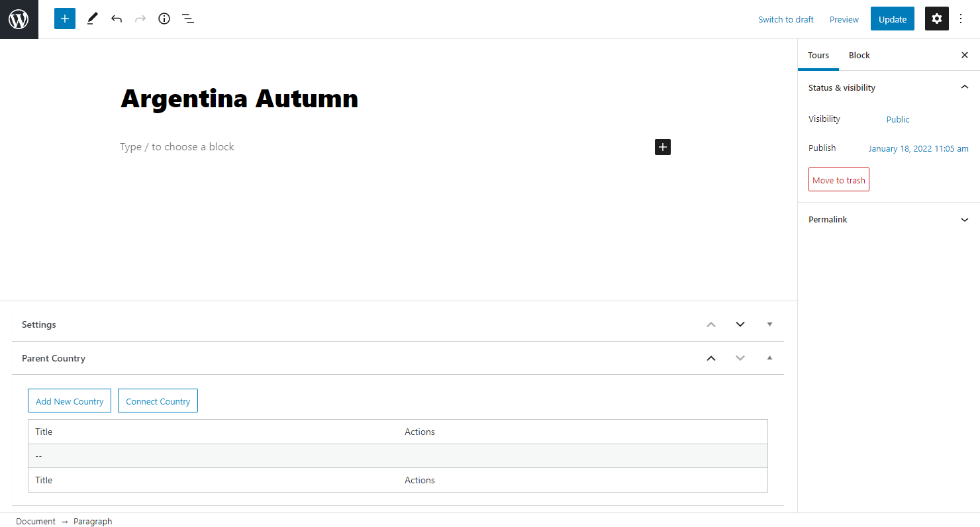Move Settings panel down with arrow
This screenshot has height=527, width=980.
(x=740, y=324)
